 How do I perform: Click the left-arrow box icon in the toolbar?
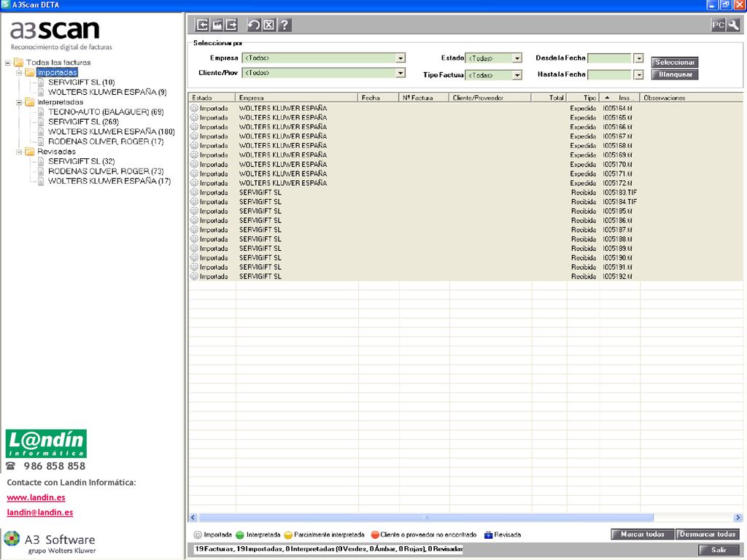(203, 25)
